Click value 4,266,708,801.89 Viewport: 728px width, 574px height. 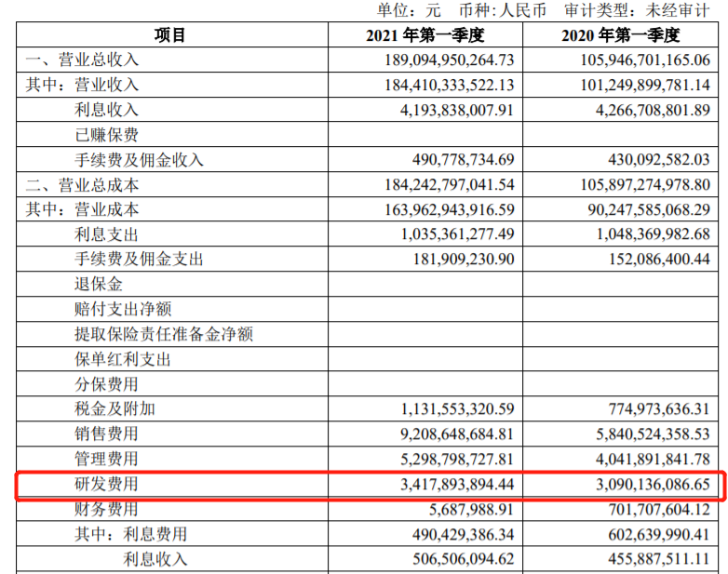click(654, 110)
